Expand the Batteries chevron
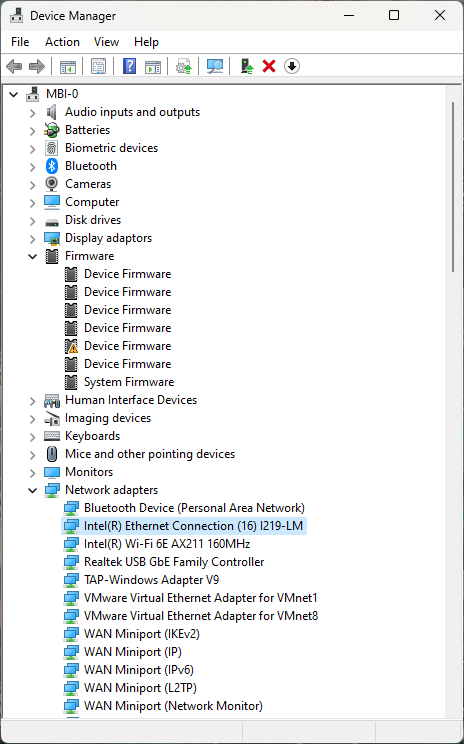 tap(32, 131)
